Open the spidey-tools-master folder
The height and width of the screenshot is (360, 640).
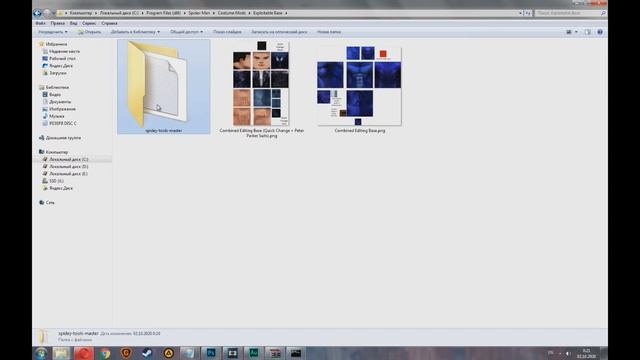164,87
